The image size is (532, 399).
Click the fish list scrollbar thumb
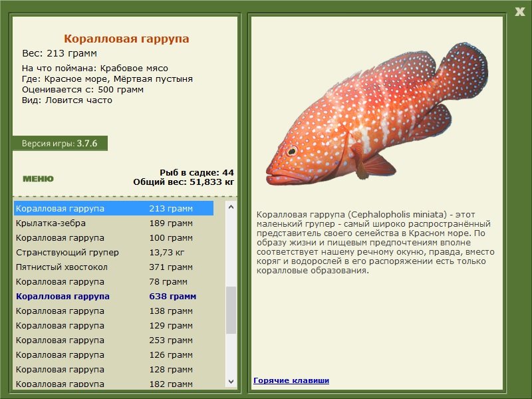click(x=231, y=310)
